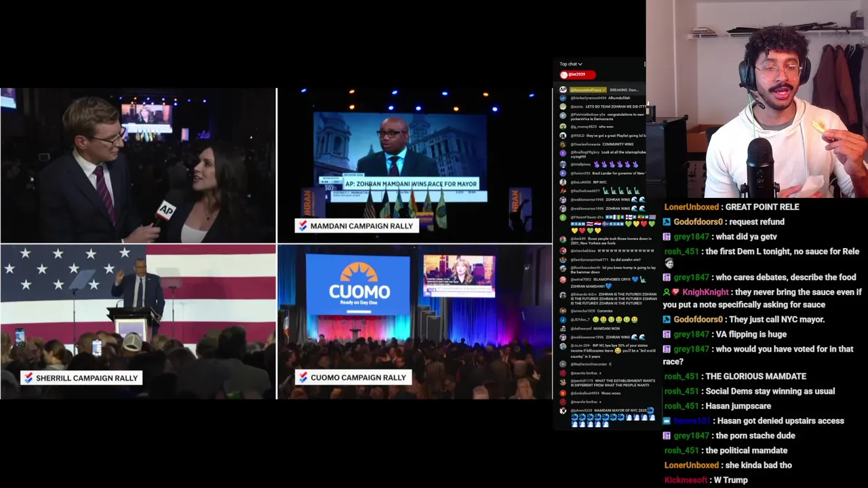Select the Mamdani campaign rally video panel
This screenshot has width=868, height=488.
(x=415, y=165)
